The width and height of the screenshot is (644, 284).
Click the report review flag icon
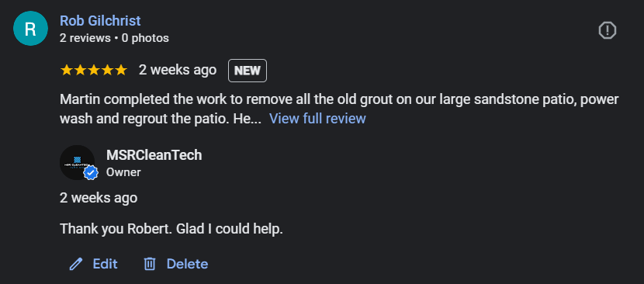(x=607, y=30)
